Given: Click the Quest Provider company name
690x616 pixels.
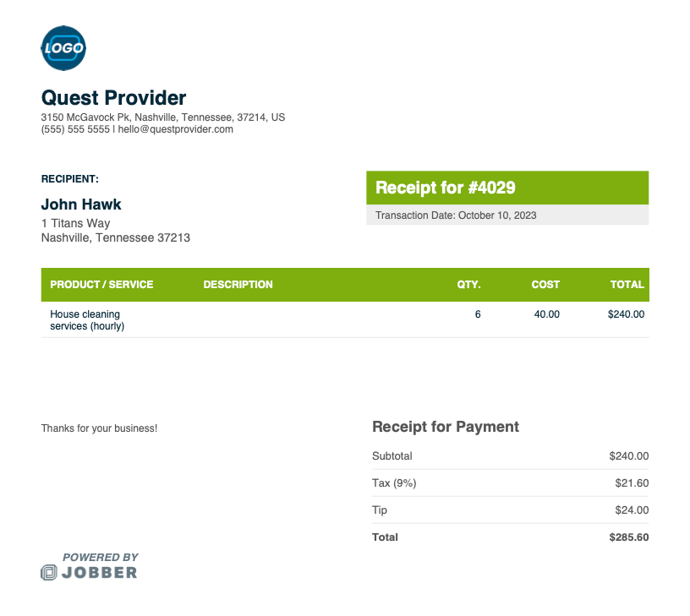Looking at the screenshot, I should [x=113, y=97].
